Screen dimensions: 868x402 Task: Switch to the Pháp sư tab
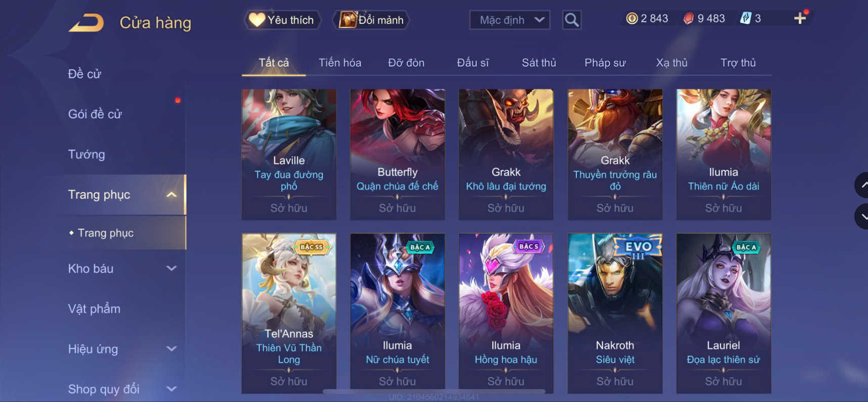pyautogui.click(x=605, y=63)
